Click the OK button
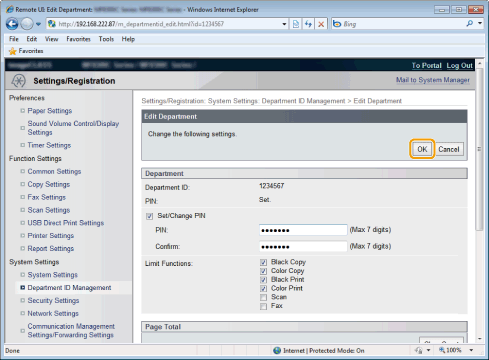Viewport: 489px width, 360px height. (x=422, y=149)
